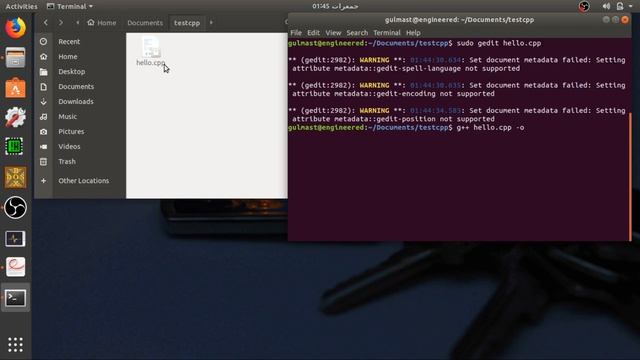Open the Files manager dock icon
This screenshot has width=640, height=360.
click(16, 58)
